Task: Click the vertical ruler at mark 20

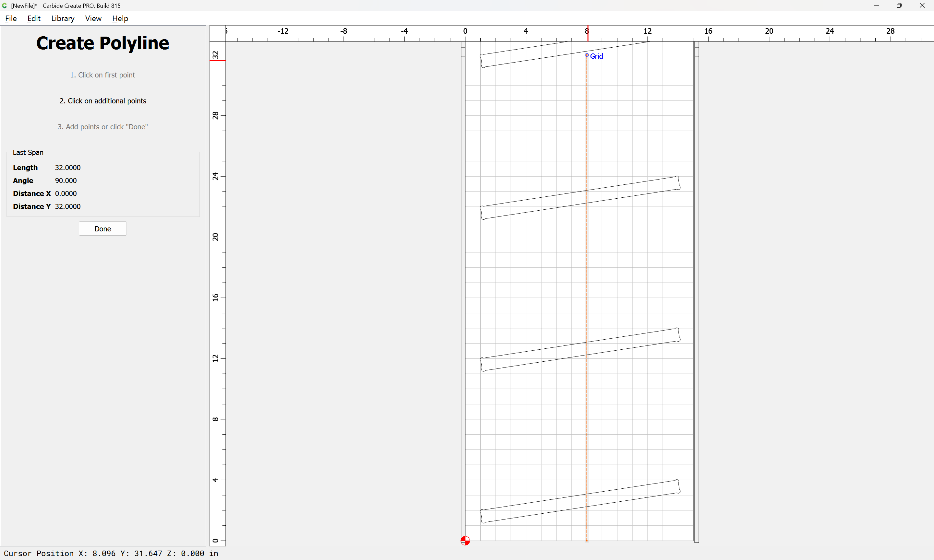Action: tap(216, 237)
